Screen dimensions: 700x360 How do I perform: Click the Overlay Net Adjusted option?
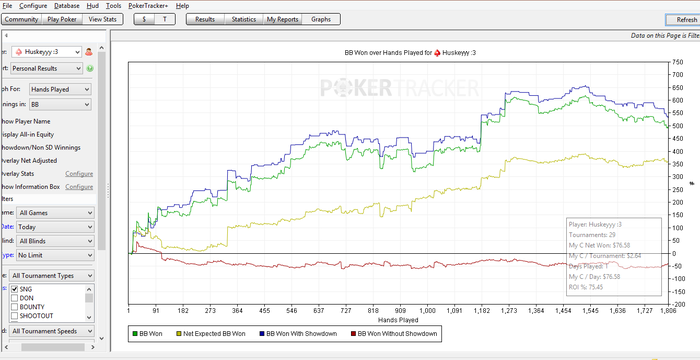tap(29, 160)
